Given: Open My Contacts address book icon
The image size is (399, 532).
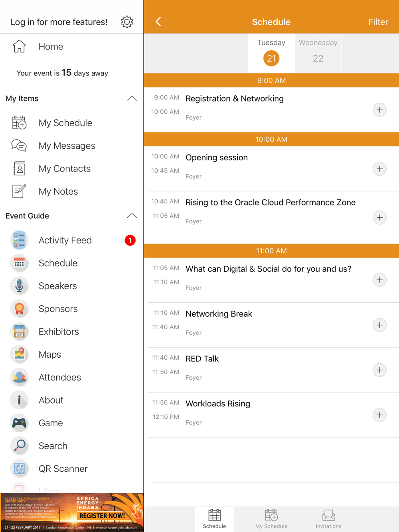Looking at the screenshot, I should pyautogui.click(x=19, y=169).
